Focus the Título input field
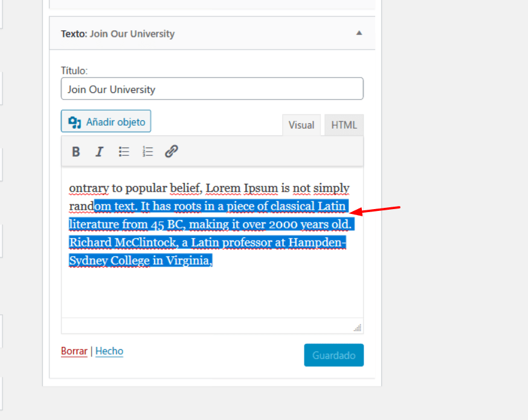The height and width of the screenshot is (420, 528). coord(212,89)
